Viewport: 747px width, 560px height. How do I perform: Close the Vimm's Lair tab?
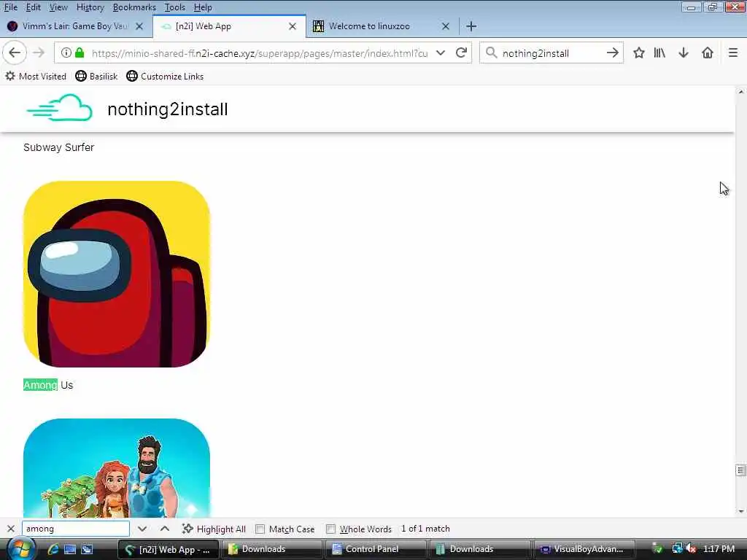pyautogui.click(x=139, y=26)
